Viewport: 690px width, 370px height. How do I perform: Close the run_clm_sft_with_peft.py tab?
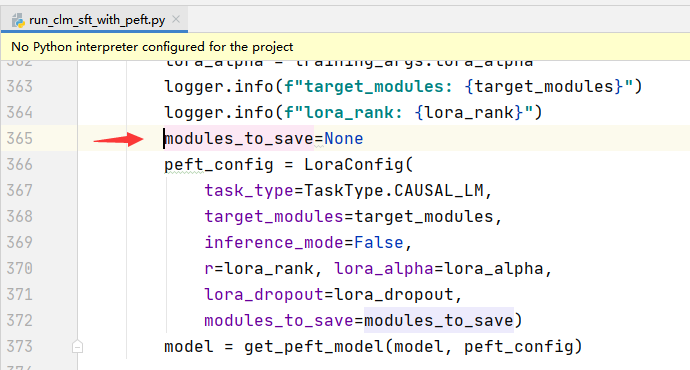point(176,19)
